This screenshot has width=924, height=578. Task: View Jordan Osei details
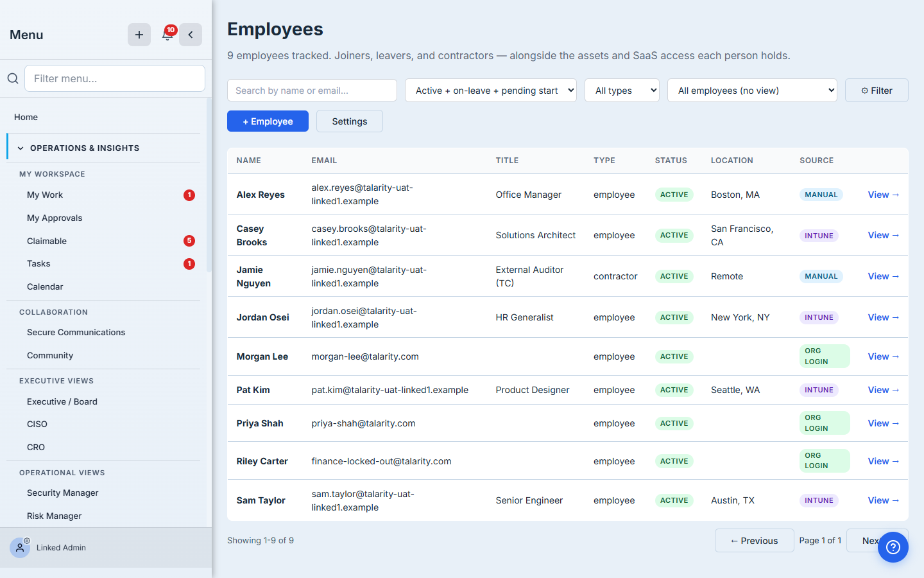884,317
